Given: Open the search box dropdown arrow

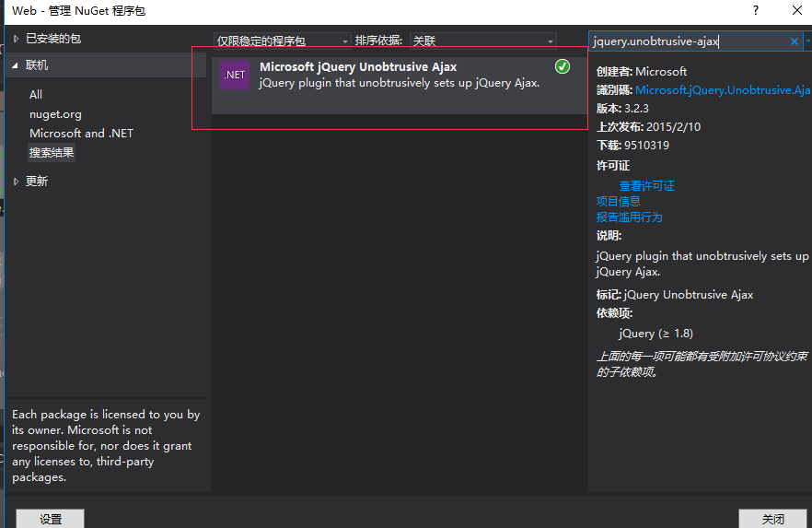Looking at the screenshot, I should (808, 41).
